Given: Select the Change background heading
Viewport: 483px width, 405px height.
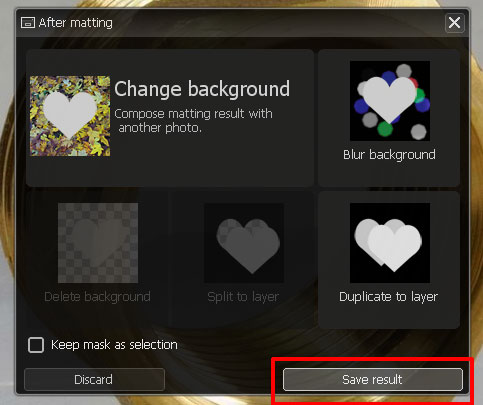Looking at the screenshot, I should click(x=202, y=89).
